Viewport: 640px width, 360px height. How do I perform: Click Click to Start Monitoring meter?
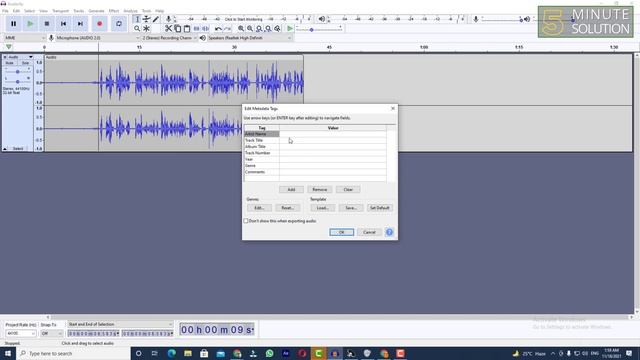pos(244,19)
